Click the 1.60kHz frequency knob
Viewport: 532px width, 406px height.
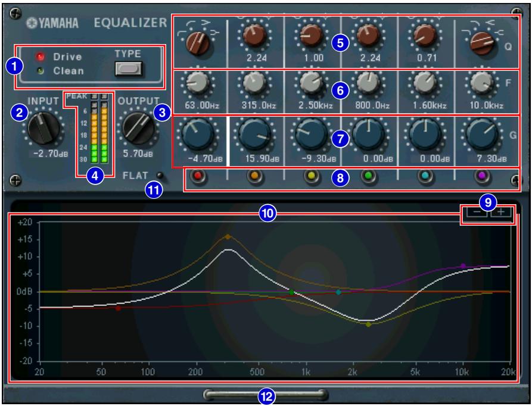click(x=426, y=84)
